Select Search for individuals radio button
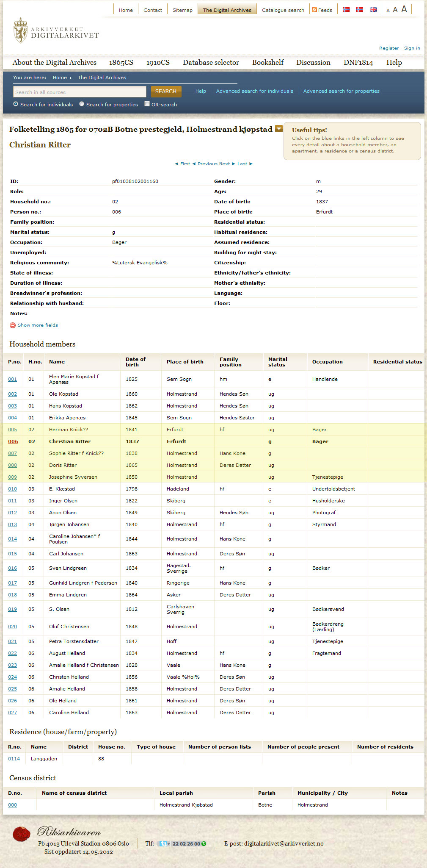This screenshot has height=868, width=427. (16, 104)
